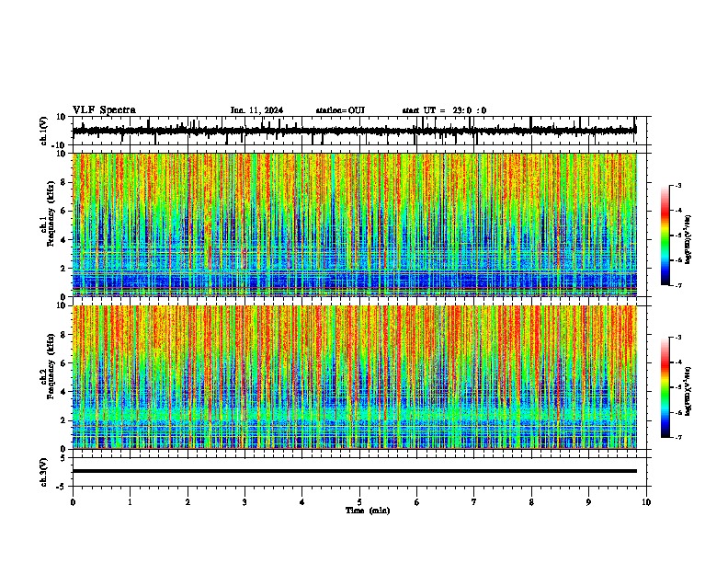
Task: Click the thick black ch.3 flat trace line
Action: tap(355, 471)
